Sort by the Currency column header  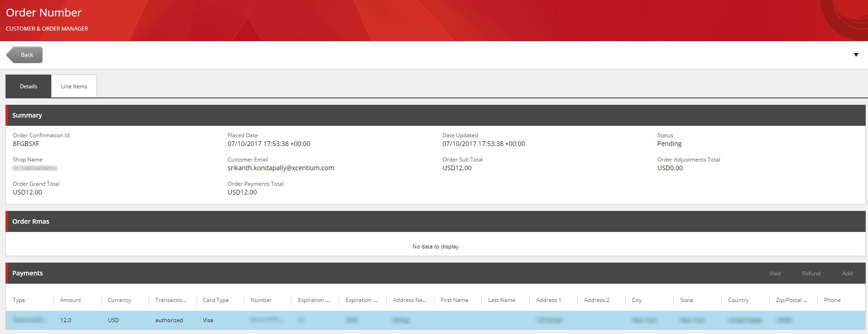119,300
